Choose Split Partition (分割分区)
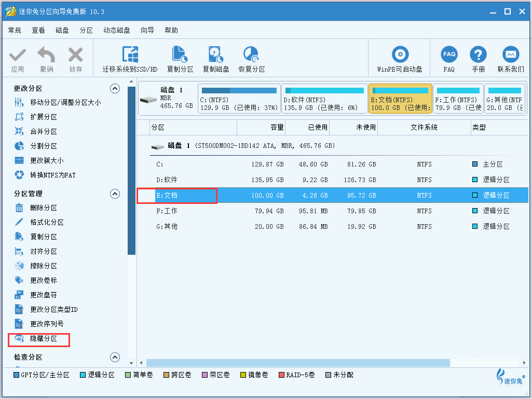The height and width of the screenshot is (399, 532). (36, 146)
